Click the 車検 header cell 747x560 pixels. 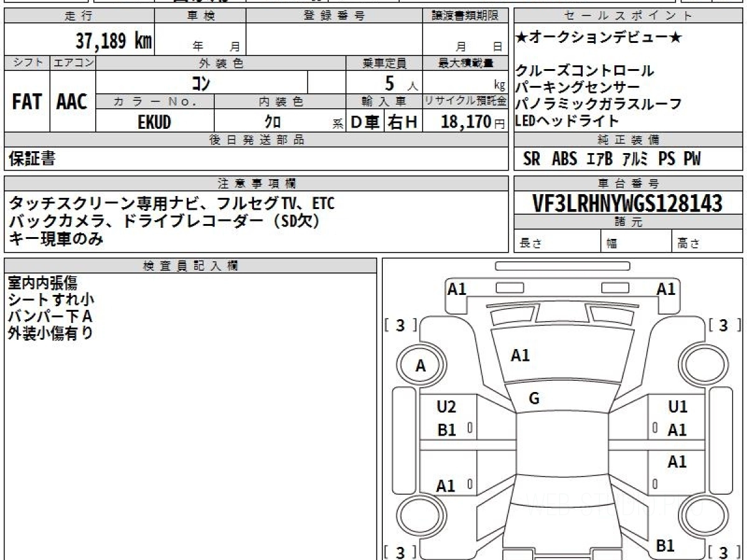pyautogui.click(x=200, y=16)
